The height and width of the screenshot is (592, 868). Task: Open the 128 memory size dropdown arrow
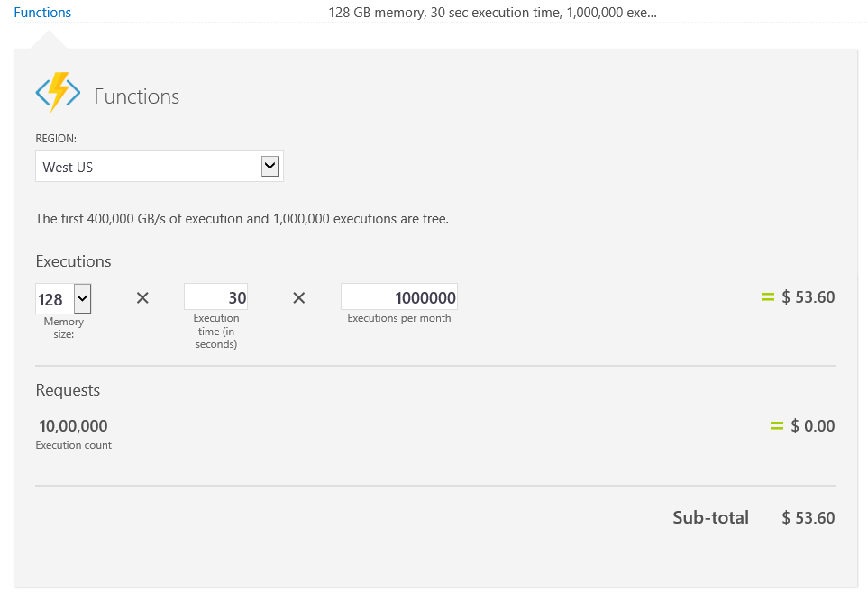pyautogui.click(x=83, y=299)
